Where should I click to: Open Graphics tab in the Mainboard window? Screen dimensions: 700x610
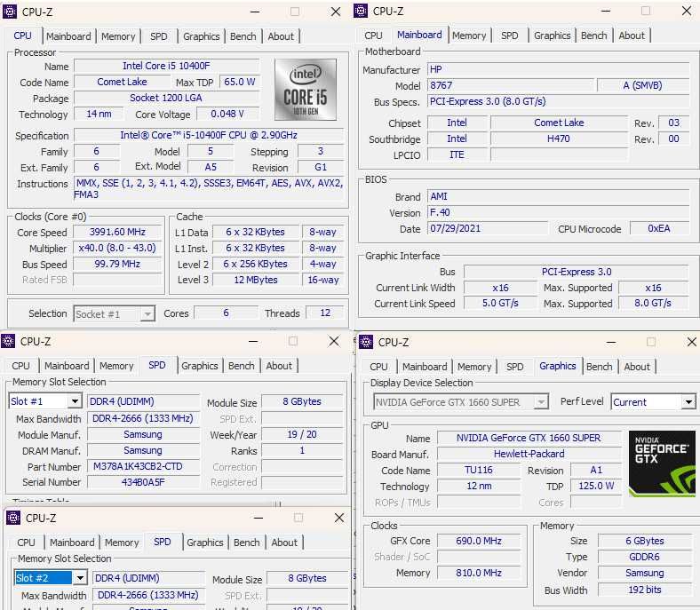(553, 36)
